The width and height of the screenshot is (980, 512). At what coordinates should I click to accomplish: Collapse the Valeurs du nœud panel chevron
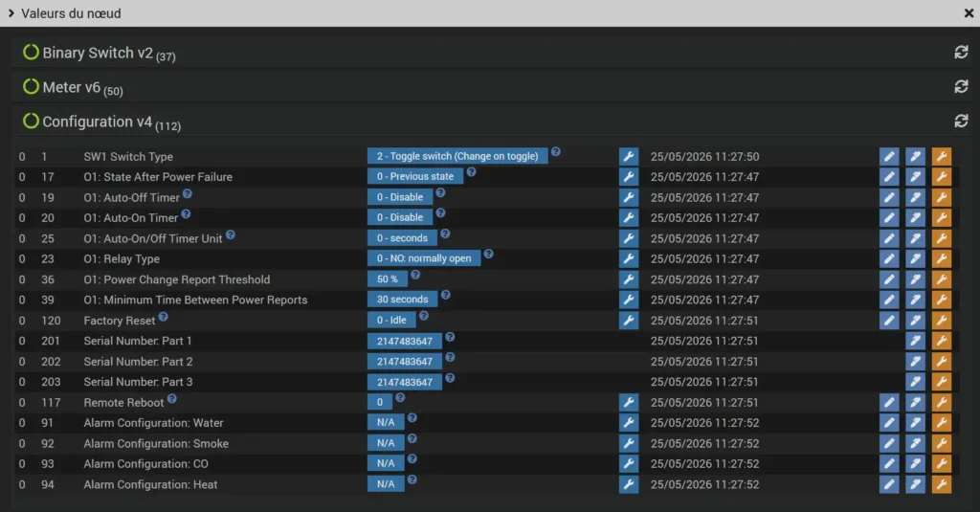(x=11, y=13)
